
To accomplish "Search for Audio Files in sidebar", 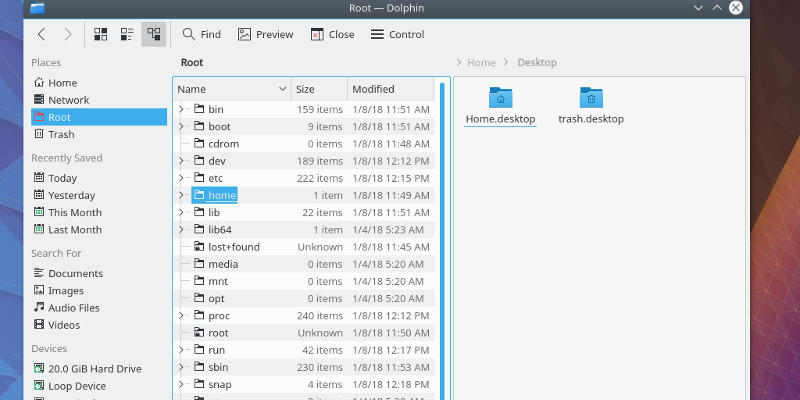I will (x=73, y=307).
